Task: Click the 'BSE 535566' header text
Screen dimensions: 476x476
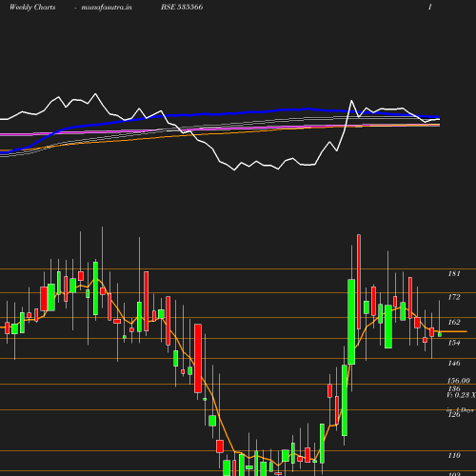Action: click(x=182, y=7)
